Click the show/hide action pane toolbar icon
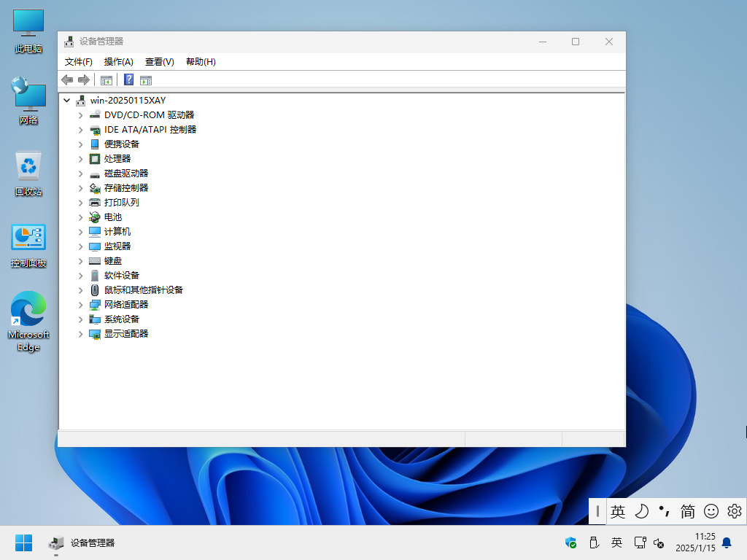 (x=146, y=80)
